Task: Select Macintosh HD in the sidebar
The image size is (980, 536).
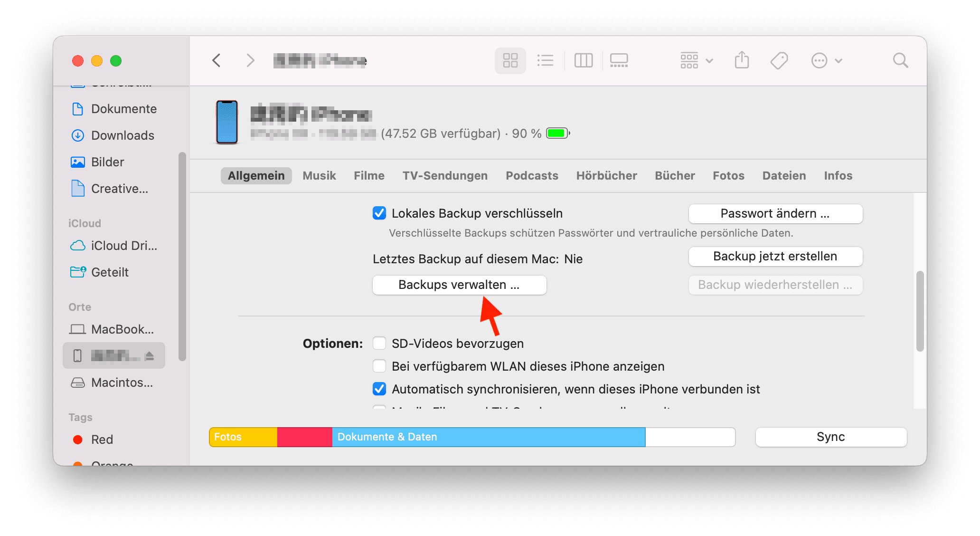Action: pyautogui.click(x=114, y=383)
